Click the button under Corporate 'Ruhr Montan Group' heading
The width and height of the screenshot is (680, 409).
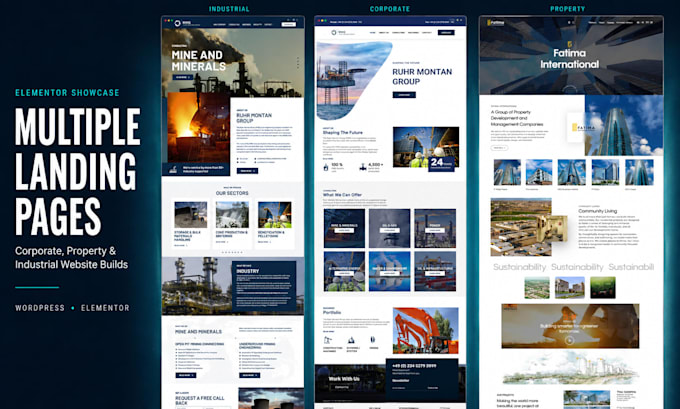pyautogui.click(x=404, y=95)
